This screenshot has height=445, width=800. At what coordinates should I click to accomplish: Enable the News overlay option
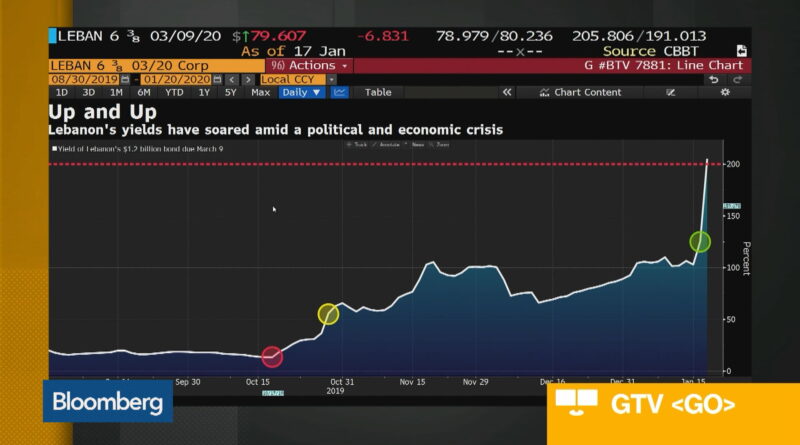tap(417, 144)
